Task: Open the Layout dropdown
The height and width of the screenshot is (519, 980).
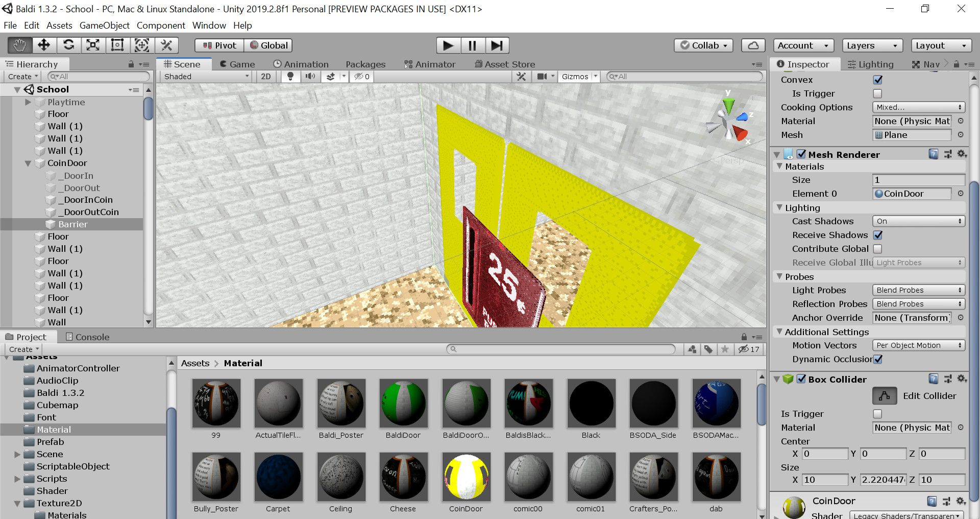Action: (941, 45)
